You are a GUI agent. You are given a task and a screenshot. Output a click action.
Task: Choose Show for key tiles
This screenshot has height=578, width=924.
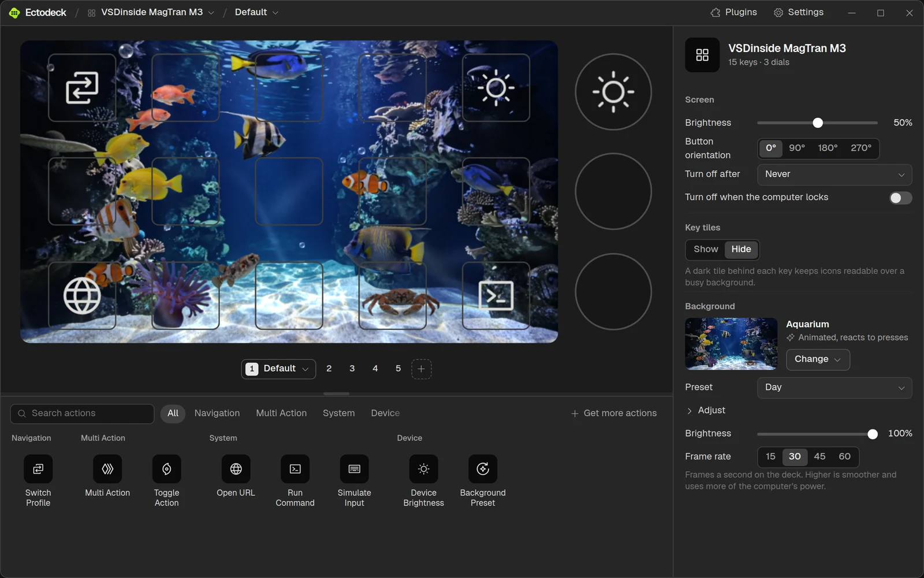[706, 249]
